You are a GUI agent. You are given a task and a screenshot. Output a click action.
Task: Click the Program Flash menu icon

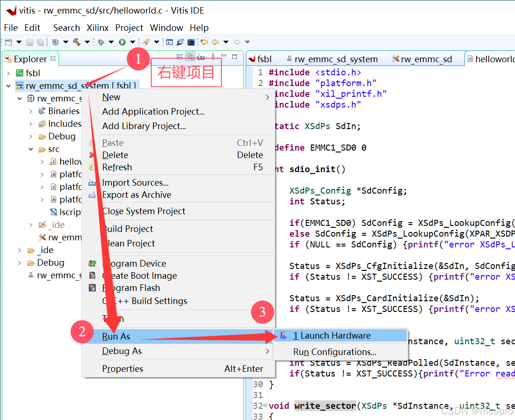[92, 288]
